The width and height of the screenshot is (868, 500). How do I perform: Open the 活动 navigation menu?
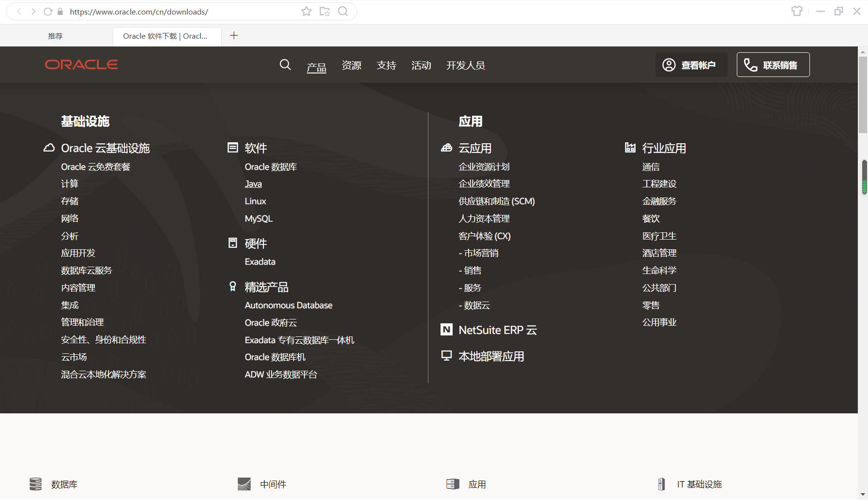[421, 65]
